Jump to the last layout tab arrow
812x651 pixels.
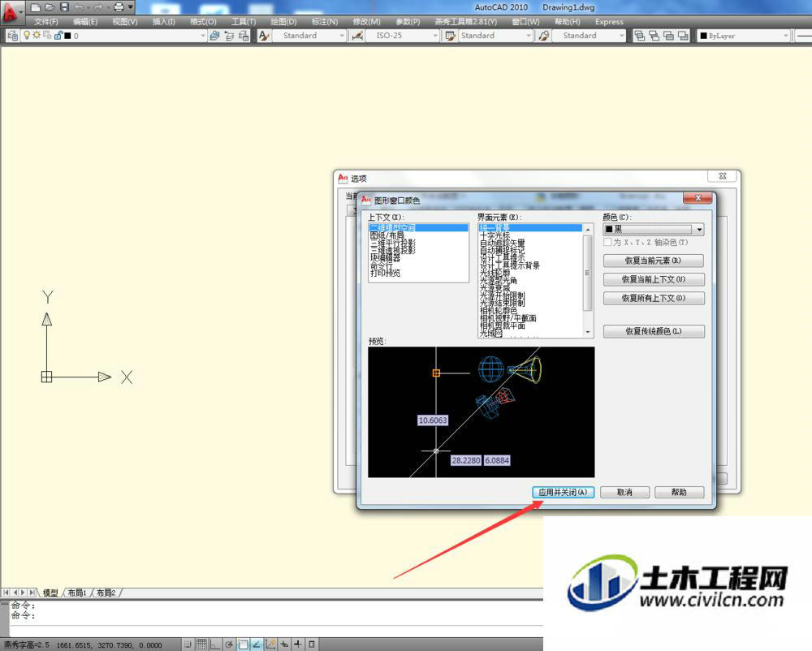pyautogui.click(x=32, y=593)
